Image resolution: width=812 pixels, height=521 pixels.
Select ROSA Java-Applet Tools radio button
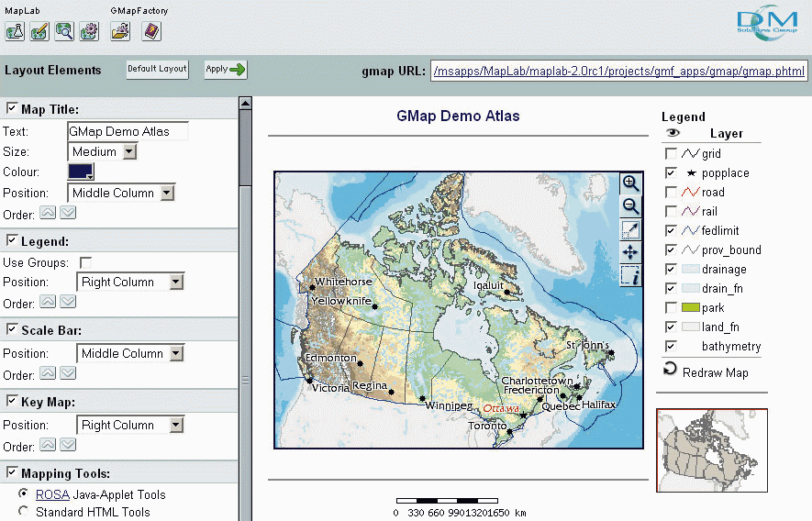pos(23,493)
